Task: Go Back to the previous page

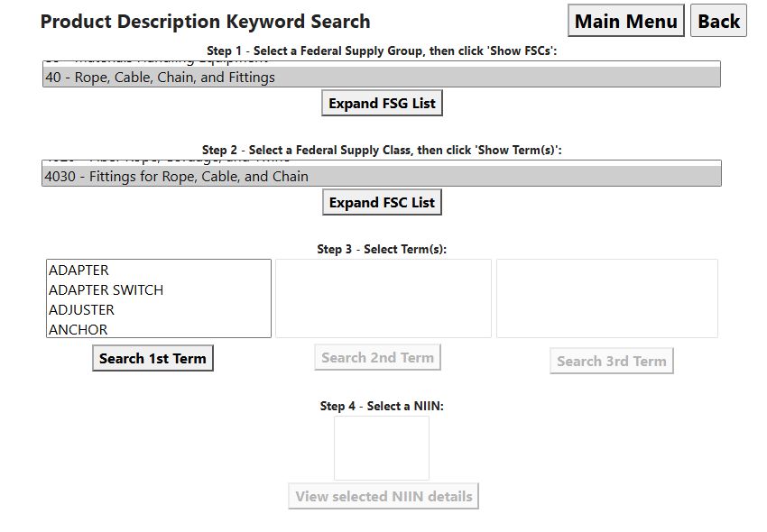Action: (x=718, y=21)
